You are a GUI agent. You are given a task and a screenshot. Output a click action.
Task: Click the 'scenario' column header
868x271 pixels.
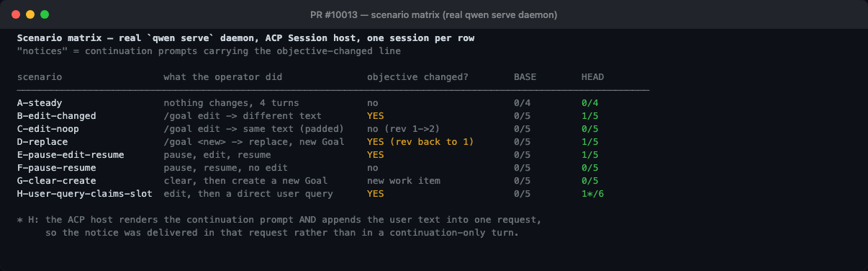[40, 77]
